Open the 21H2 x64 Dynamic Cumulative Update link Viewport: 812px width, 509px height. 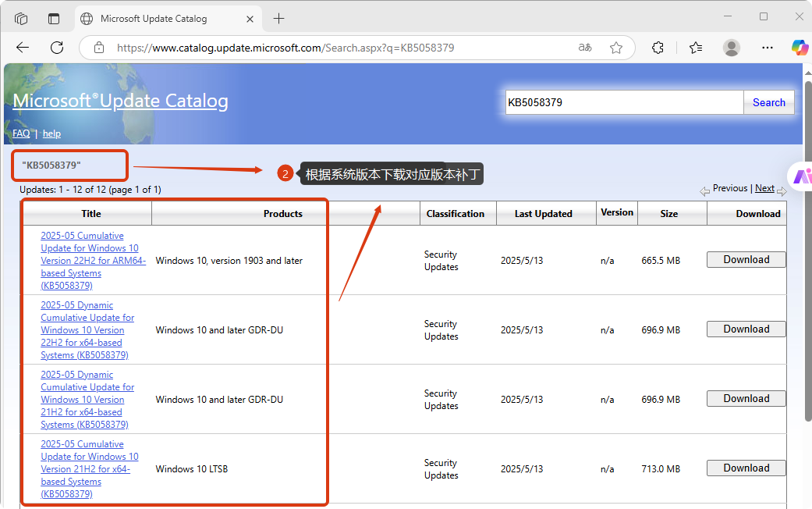[x=87, y=400]
